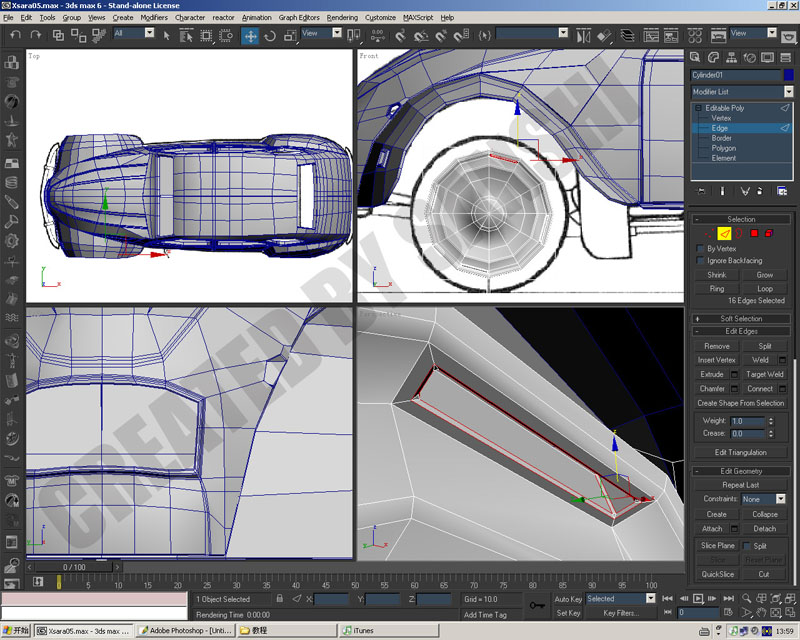Toggle Ignore Backfacing checkbox
The image size is (800, 640).
click(x=701, y=260)
